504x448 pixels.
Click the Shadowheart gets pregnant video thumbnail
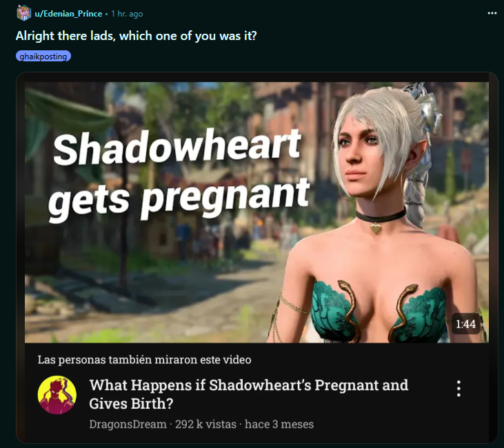click(x=256, y=212)
